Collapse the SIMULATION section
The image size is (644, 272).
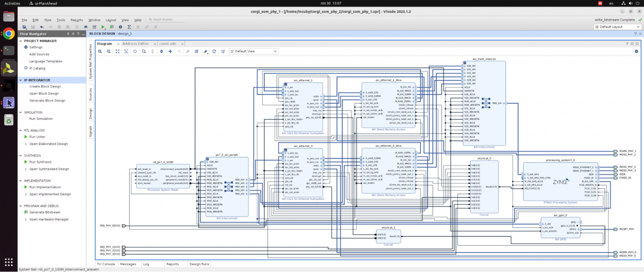(21, 112)
